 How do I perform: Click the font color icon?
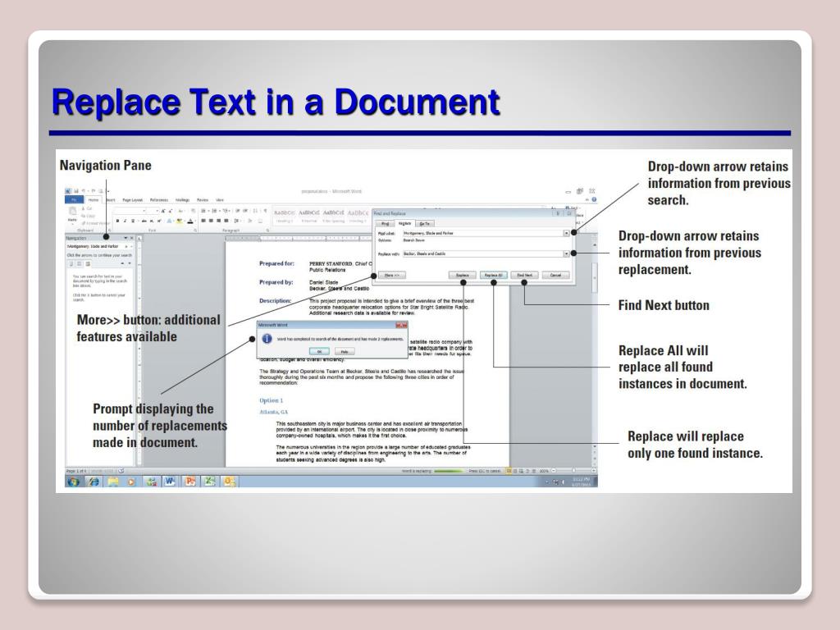pyautogui.click(x=190, y=221)
